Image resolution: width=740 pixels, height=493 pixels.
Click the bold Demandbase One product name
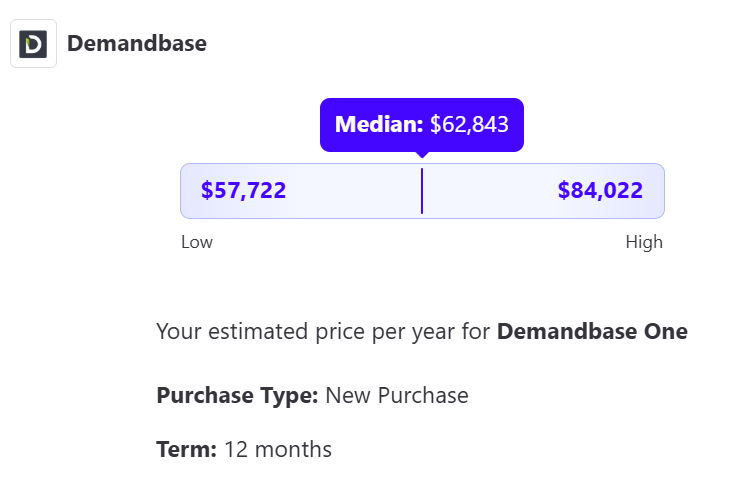592,332
